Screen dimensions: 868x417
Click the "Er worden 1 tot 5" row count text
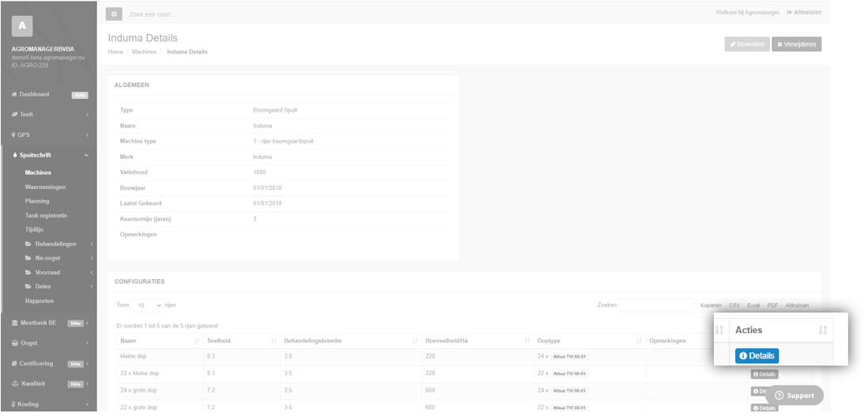click(x=167, y=326)
